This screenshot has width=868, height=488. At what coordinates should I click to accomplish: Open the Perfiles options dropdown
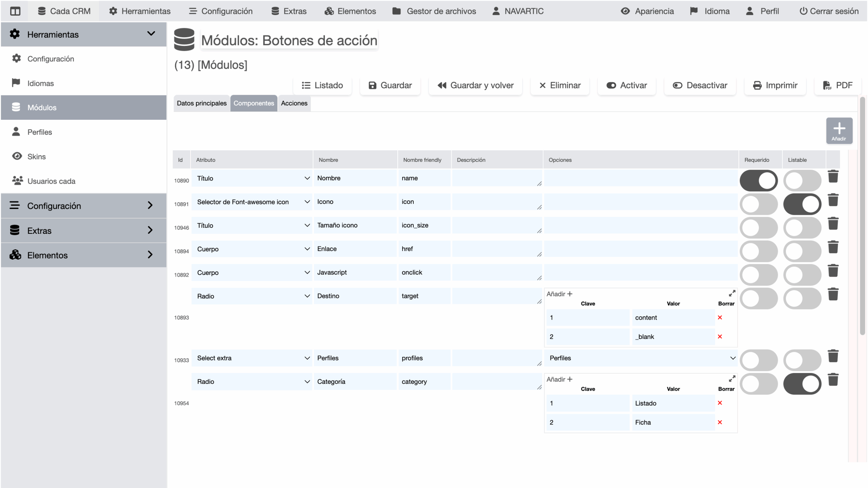click(641, 358)
